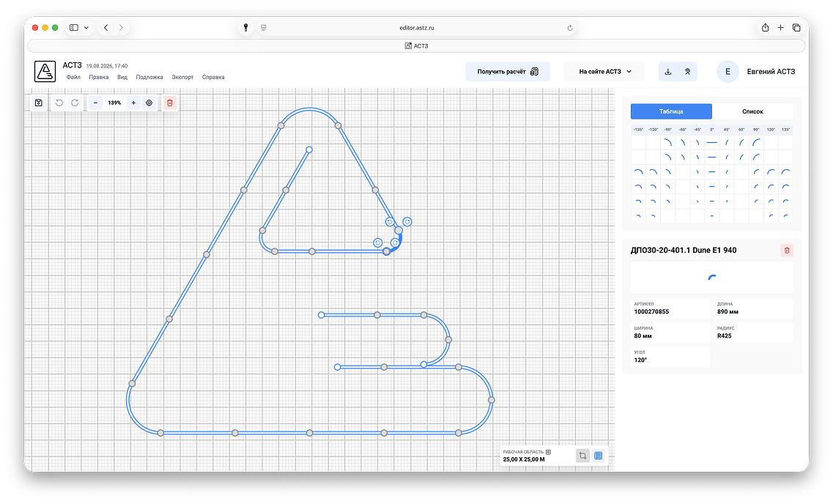Pick the 135° bend in the third table row

coord(785,172)
